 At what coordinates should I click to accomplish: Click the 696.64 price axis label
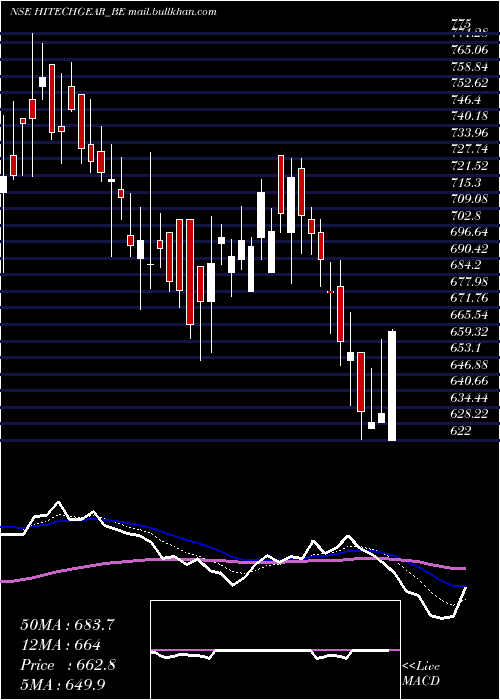pos(470,232)
